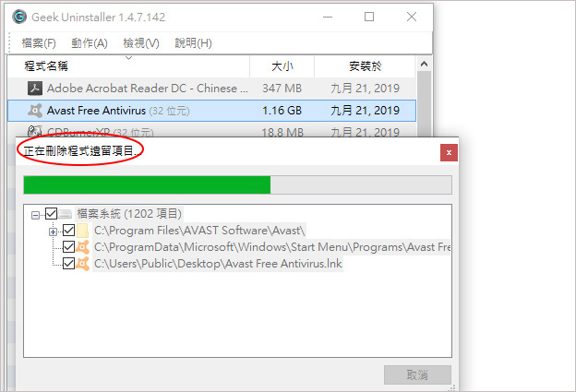Collapse the 檔案系統 tree node

tap(35, 215)
